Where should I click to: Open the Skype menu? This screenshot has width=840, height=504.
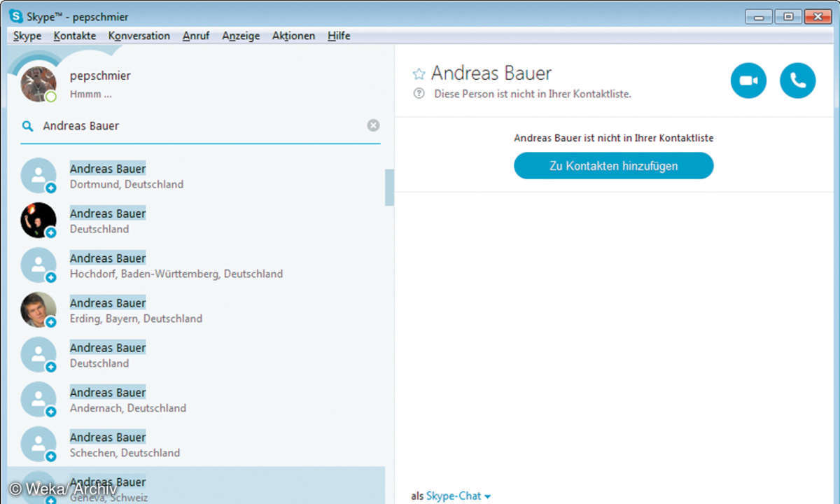click(x=27, y=36)
